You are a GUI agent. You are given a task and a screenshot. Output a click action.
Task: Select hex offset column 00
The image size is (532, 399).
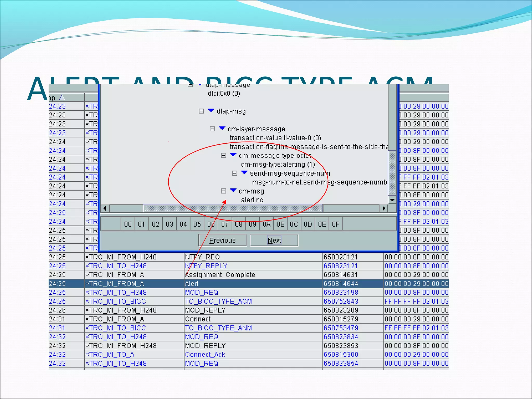[128, 224]
